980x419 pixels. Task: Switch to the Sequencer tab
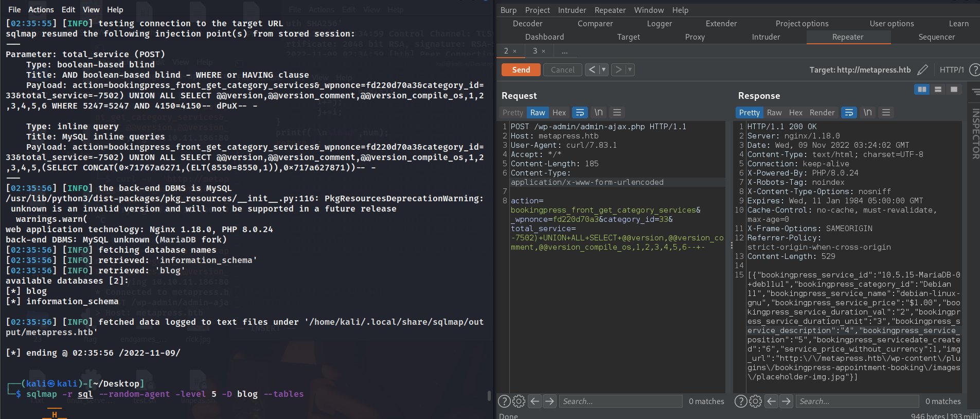coord(936,37)
